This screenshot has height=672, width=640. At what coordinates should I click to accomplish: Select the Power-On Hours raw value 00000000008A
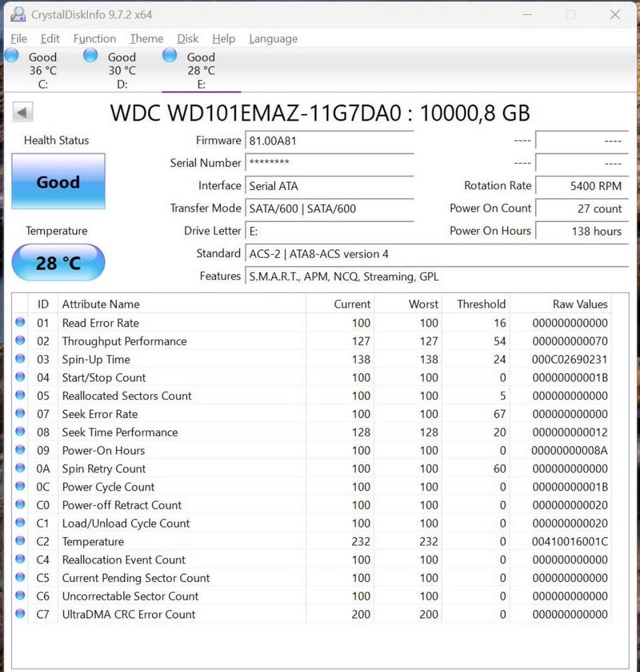[570, 451]
